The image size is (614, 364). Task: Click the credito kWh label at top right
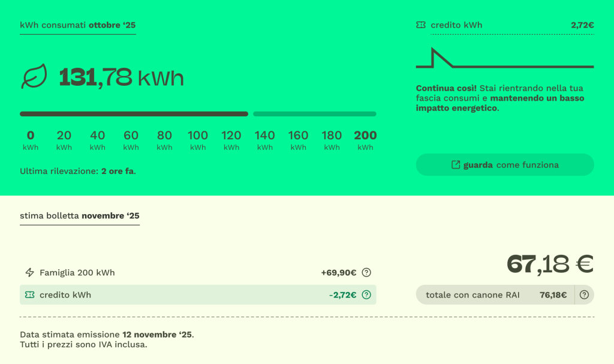coord(456,25)
